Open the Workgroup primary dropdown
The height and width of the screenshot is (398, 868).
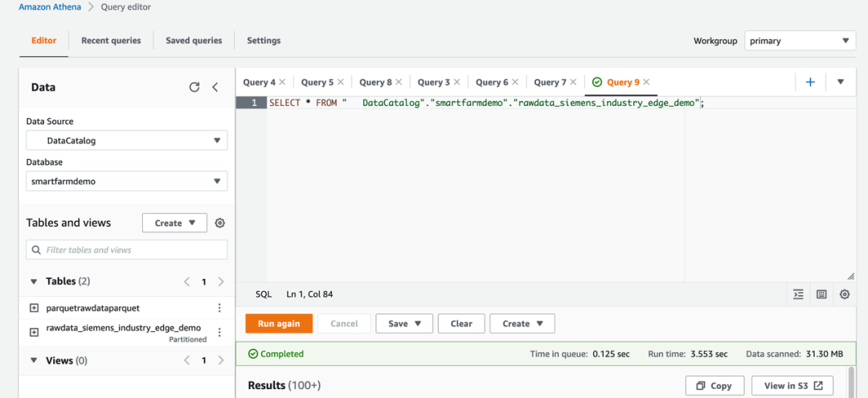800,40
